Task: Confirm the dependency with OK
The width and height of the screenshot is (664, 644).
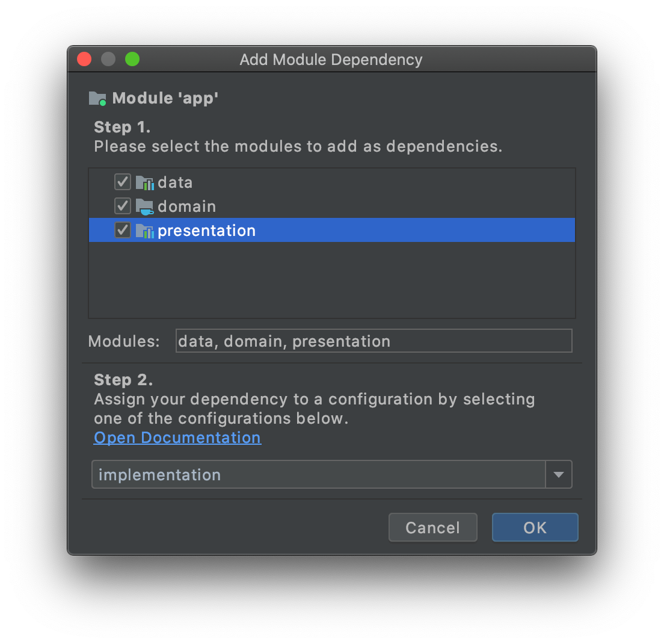Action: tap(534, 527)
